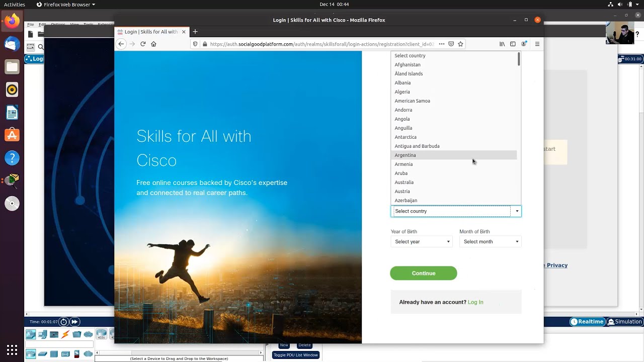Viewport: 644px width, 362px height.
Task: Select Connections lightning bolt category
Action: [65, 334]
